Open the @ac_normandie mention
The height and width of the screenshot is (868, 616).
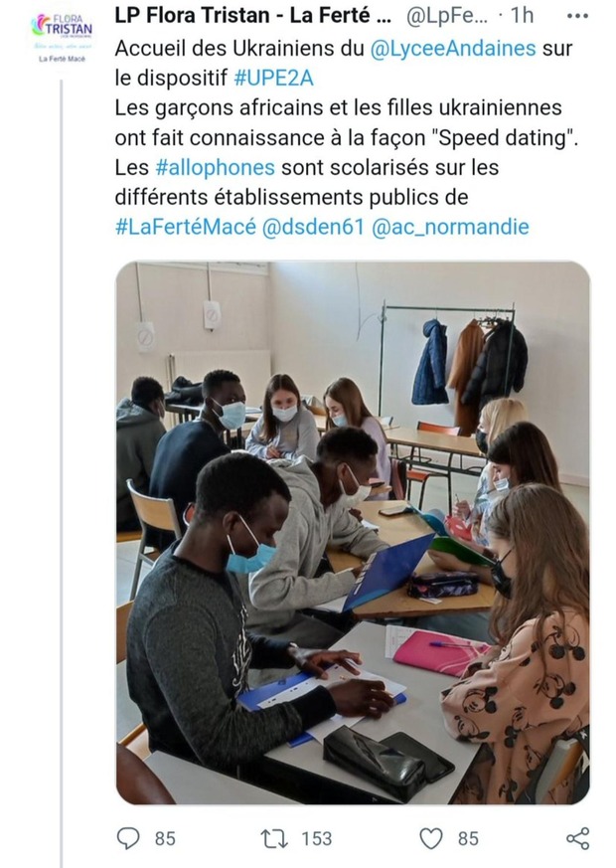pos(450,227)
